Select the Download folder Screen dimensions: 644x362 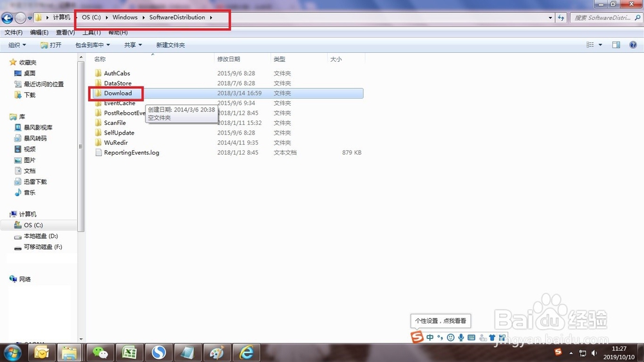pos(117,93)
